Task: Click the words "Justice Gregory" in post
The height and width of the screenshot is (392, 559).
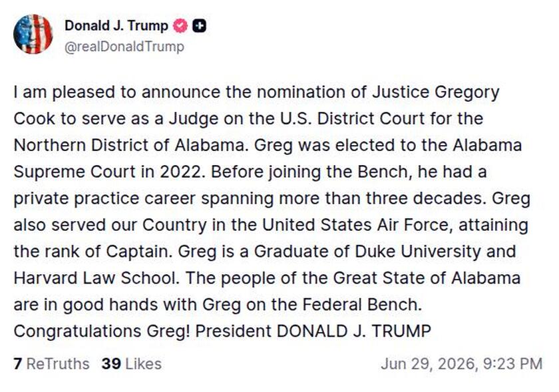Action: [x=435, y=93]
